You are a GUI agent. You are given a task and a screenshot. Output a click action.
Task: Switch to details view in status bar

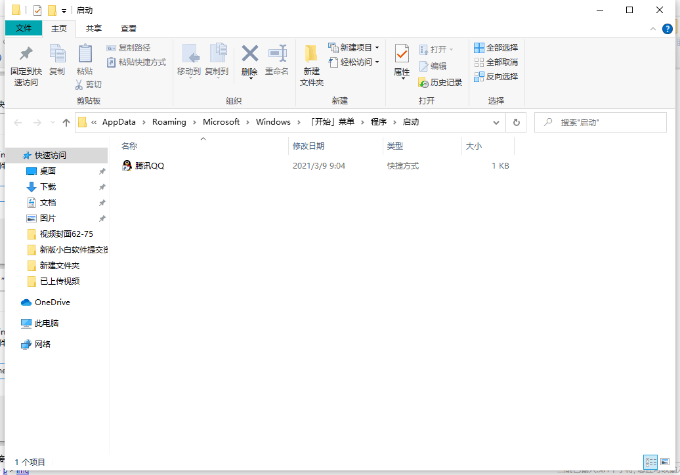tap(651, 461)
